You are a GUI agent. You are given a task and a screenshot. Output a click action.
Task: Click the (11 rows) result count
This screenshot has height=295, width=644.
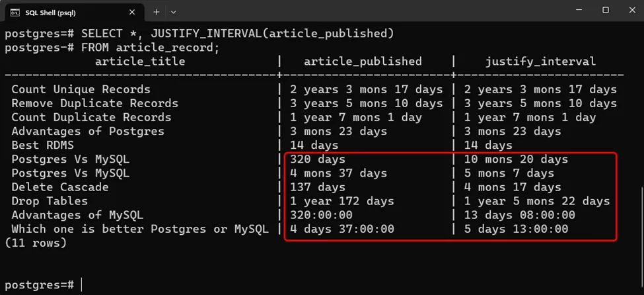[x=36, y=243]
